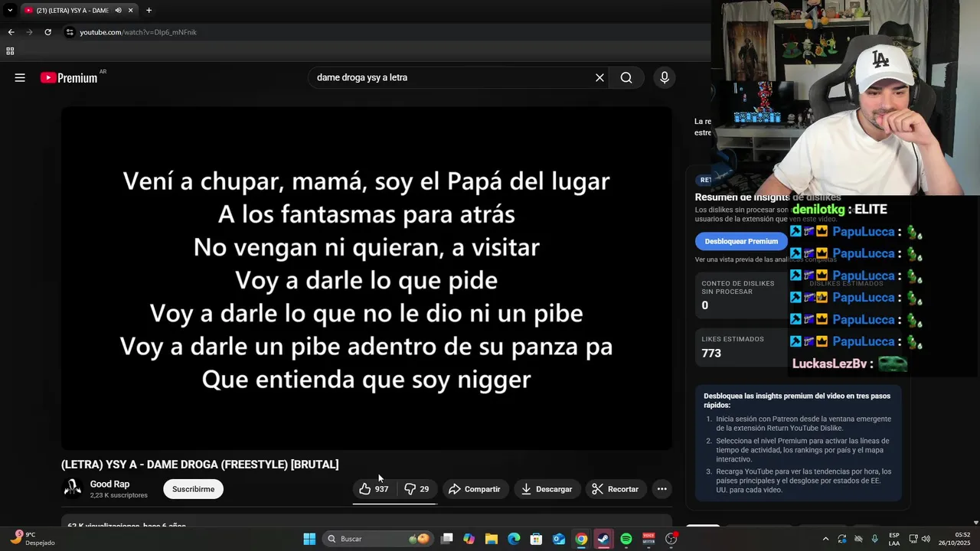Open Spotify from the taskbar

tap(626, 539)
